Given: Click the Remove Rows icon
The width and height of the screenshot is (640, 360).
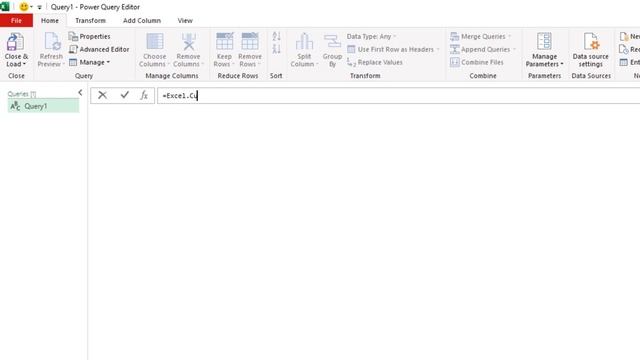Looking at the screenshot, I should pos(250,42).
